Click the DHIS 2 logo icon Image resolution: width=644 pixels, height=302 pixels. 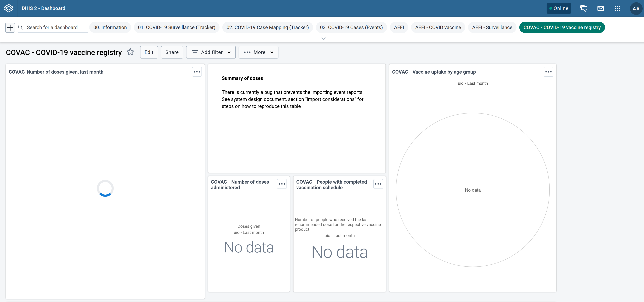coord(9,8)
